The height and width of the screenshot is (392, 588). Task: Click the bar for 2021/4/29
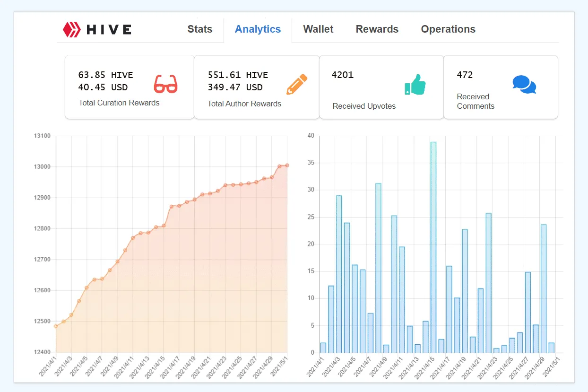tap(544, 288)
